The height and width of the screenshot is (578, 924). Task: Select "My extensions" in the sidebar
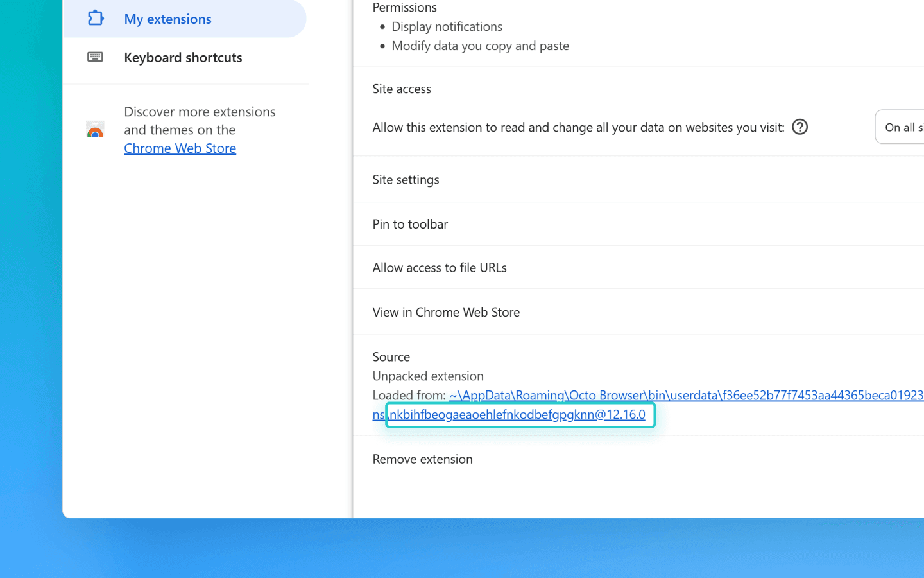tap(167, 19)
